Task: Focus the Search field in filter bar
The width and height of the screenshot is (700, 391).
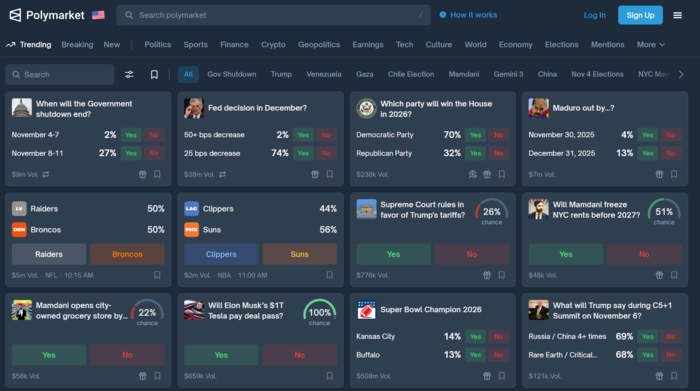Action: coord(60,75)
